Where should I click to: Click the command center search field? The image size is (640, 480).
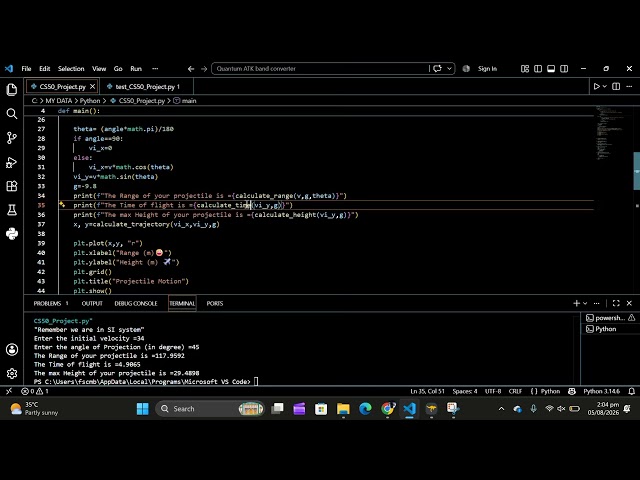tap(320, 69)
